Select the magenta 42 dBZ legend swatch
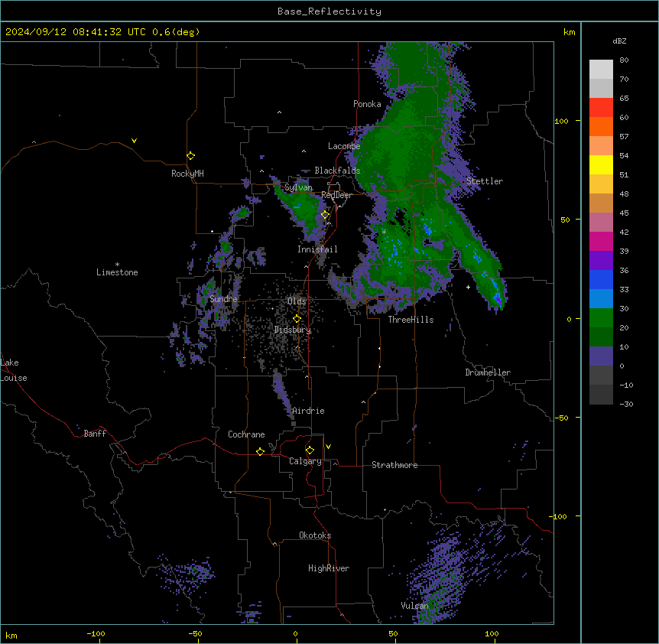Screen dimensions: 659x644 pyautogui.click(x=601, y=241)
